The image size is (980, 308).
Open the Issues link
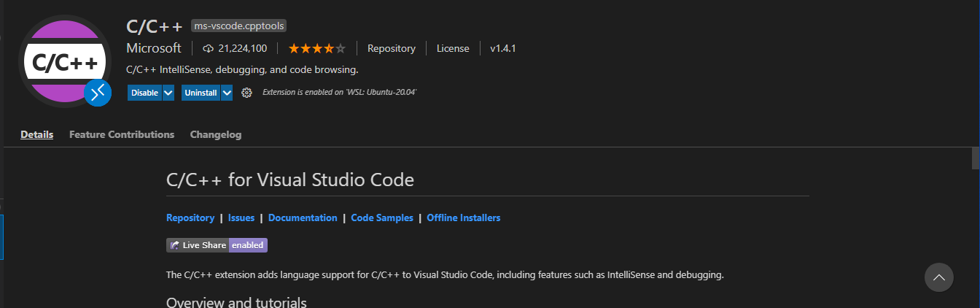[x=241, y=217]
